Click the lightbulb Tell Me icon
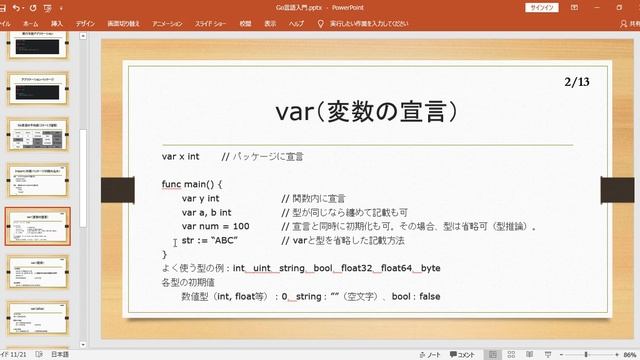Viewport: 640px width, 360px height. (320, 24)
